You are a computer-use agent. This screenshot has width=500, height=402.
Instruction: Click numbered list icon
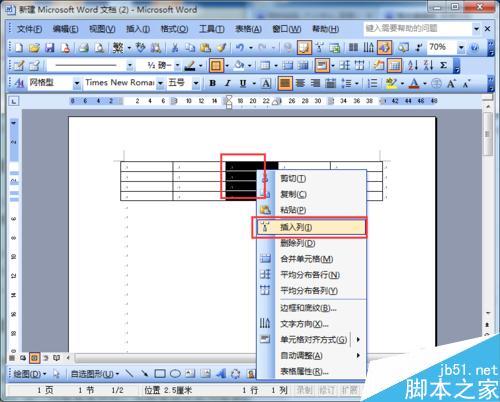372,83
